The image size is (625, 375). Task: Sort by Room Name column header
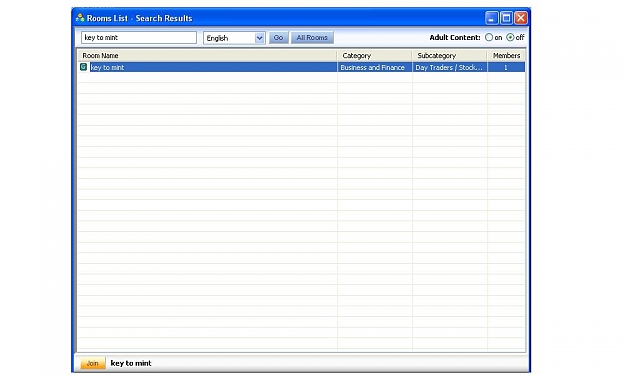click(207, 55)
